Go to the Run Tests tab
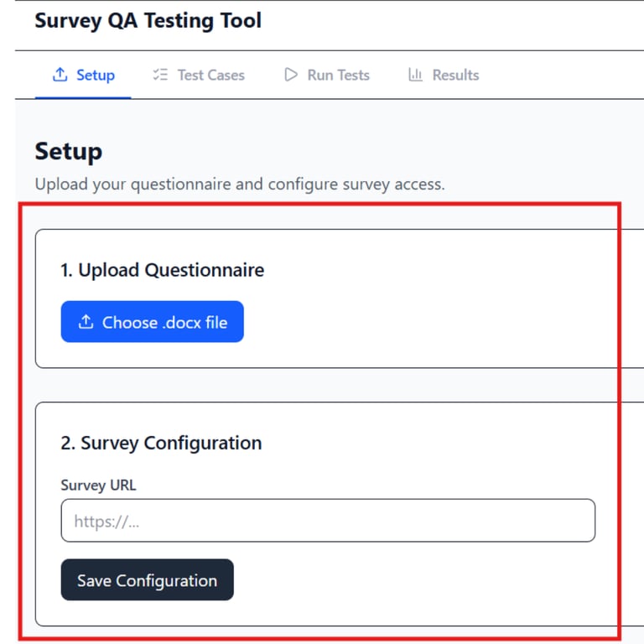Screen dimensions: 644x644 click(338, 75)
